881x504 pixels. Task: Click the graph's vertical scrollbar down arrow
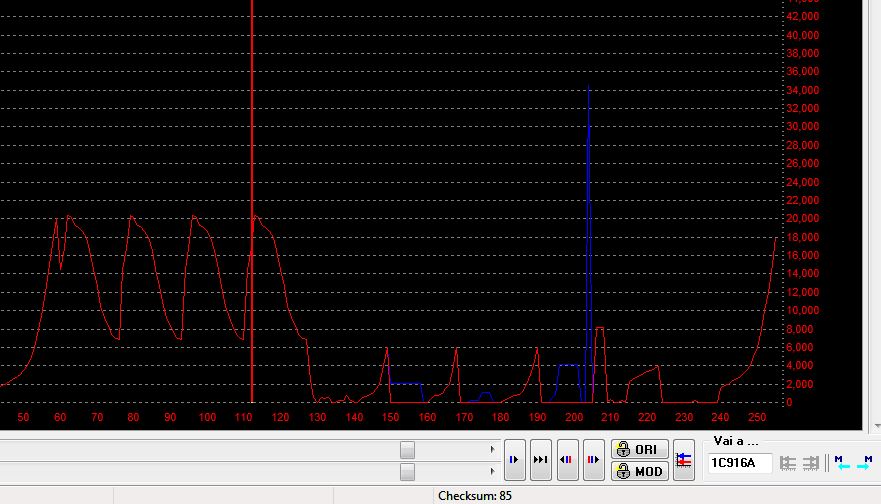(x=877, y=427)
